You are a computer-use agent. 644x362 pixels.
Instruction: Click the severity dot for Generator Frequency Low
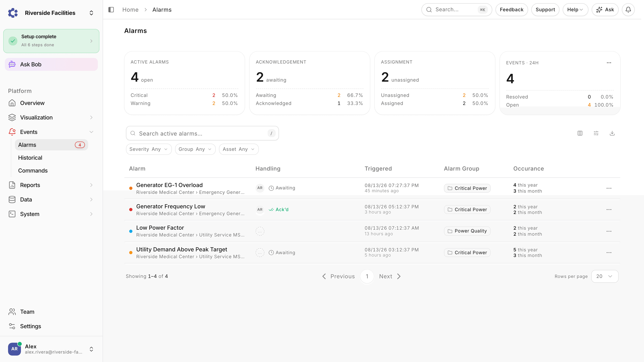[x=130, y=210]
